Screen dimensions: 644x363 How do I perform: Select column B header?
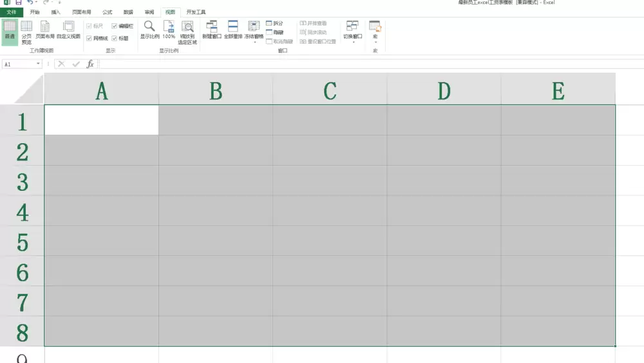[x=216, y=89]
